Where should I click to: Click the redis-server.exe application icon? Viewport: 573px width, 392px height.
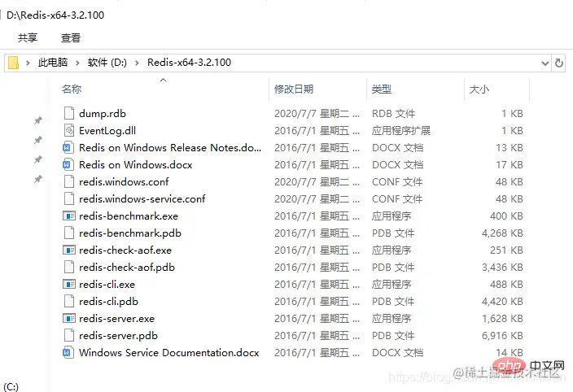pyautogui.click(x=69, y=318)
